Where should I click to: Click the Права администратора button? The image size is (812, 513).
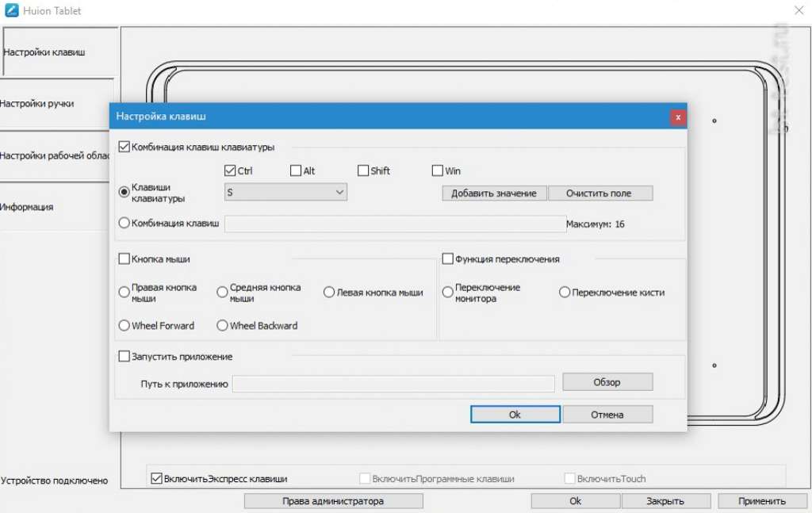point(333,501)
